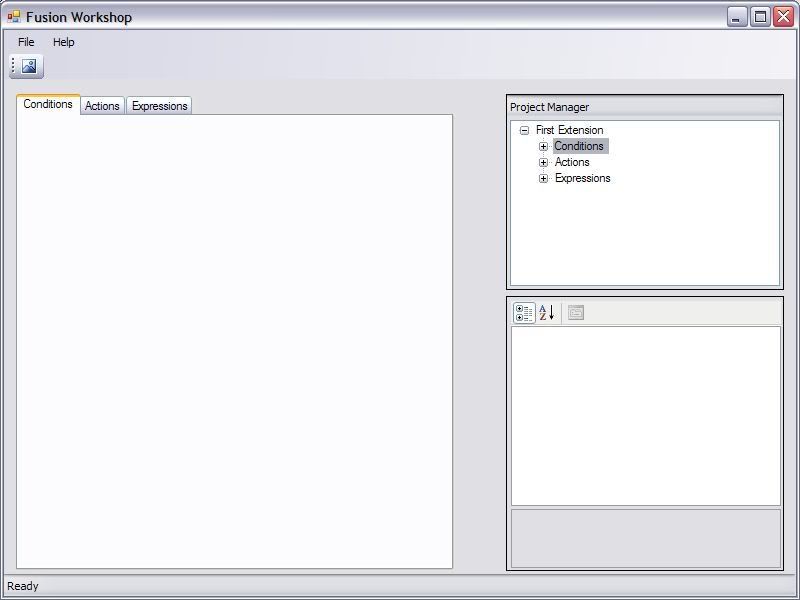Maximize the Fusion Workshop window
This screenshot has height=600, width=800.
coord(760,17)
